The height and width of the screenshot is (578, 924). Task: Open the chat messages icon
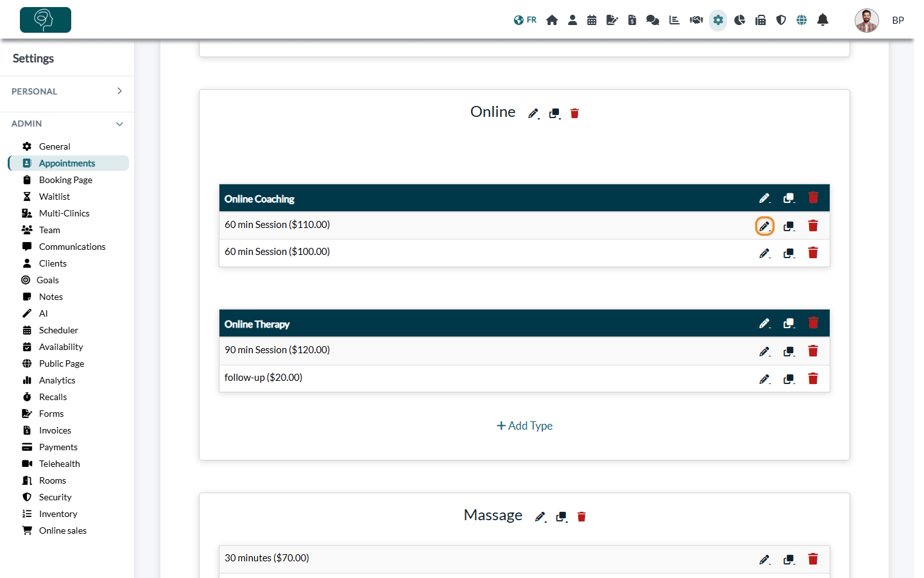click(x=653, y=20)
